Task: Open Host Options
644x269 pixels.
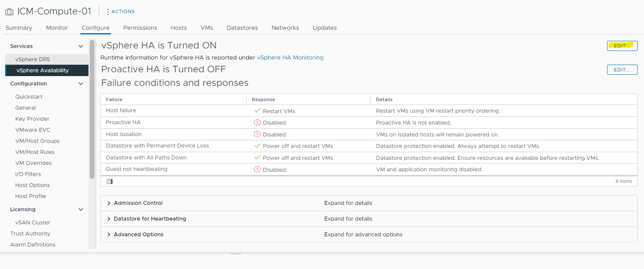Action: pyautogui.click(x=33, y=185)
